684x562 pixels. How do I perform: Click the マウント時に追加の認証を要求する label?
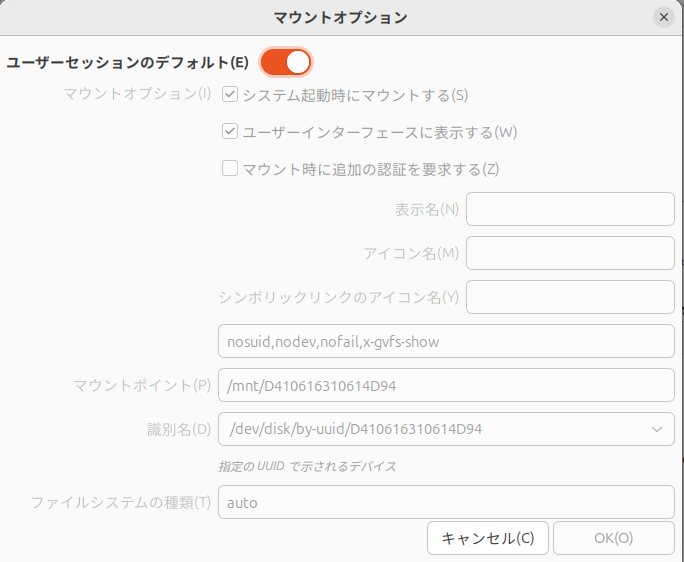(371, 169)
